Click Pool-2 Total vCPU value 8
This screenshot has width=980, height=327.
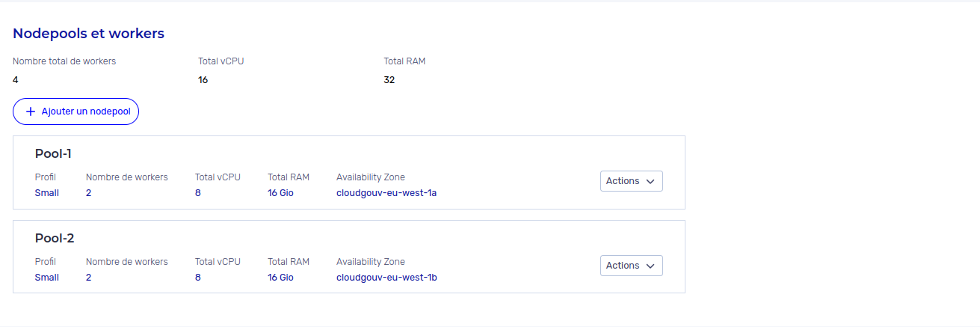(198, 278)
